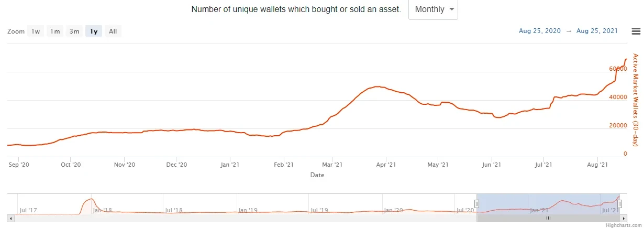
Task: Click the navigator peak near Jan '18
Action: pos(91,199)
